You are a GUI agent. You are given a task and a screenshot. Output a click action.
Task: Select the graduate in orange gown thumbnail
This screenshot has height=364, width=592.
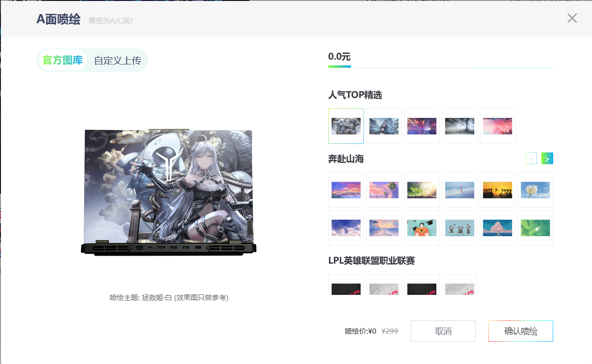(422, 228)
